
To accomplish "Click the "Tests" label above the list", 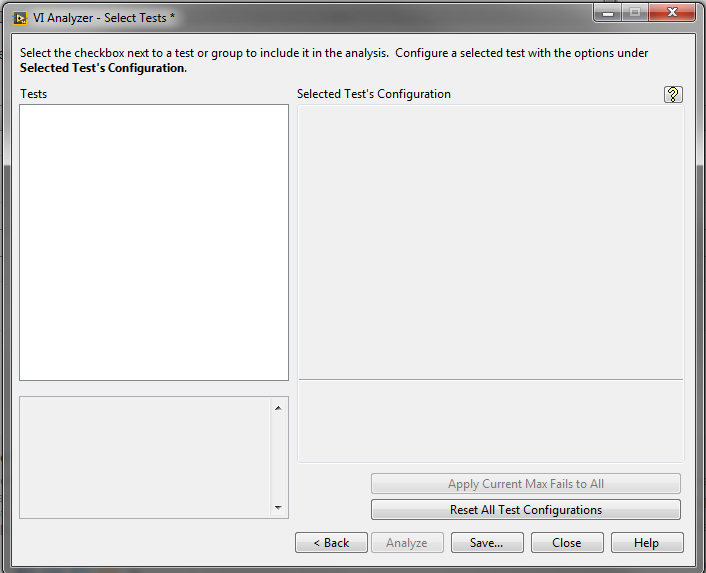I will [x=34, y=94].
